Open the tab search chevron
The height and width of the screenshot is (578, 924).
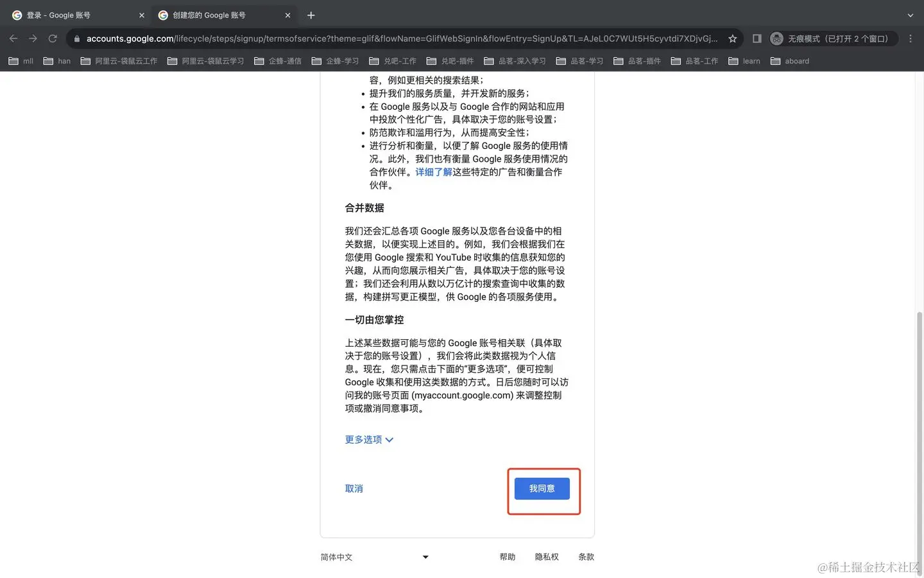pyautogui.click(x=910, y=15)
